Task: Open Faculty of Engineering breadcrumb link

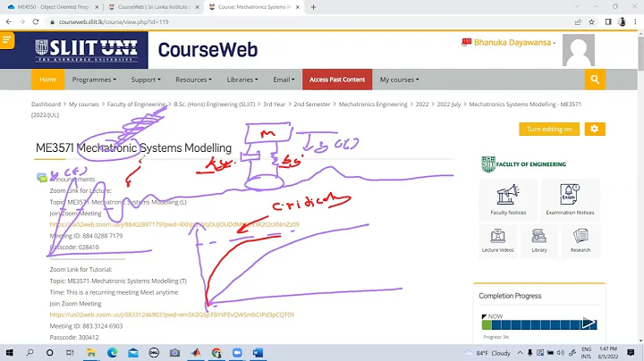Action: pyautogui.click(x=136, y=105)
